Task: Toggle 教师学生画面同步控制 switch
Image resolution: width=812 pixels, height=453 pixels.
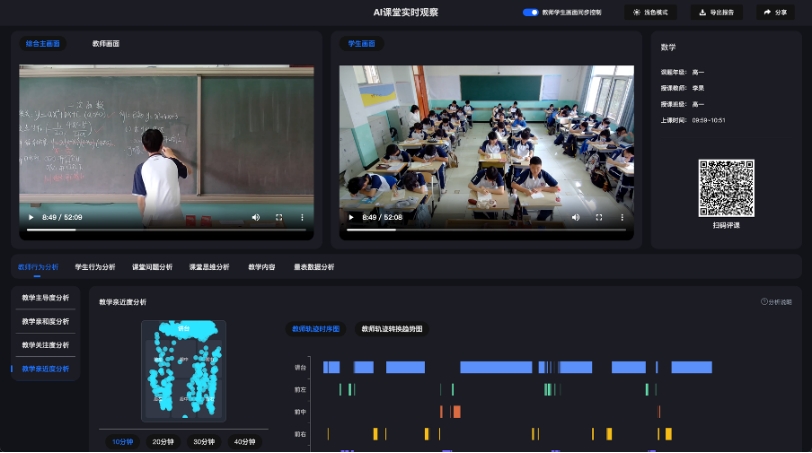Action: tap(530, 13)
